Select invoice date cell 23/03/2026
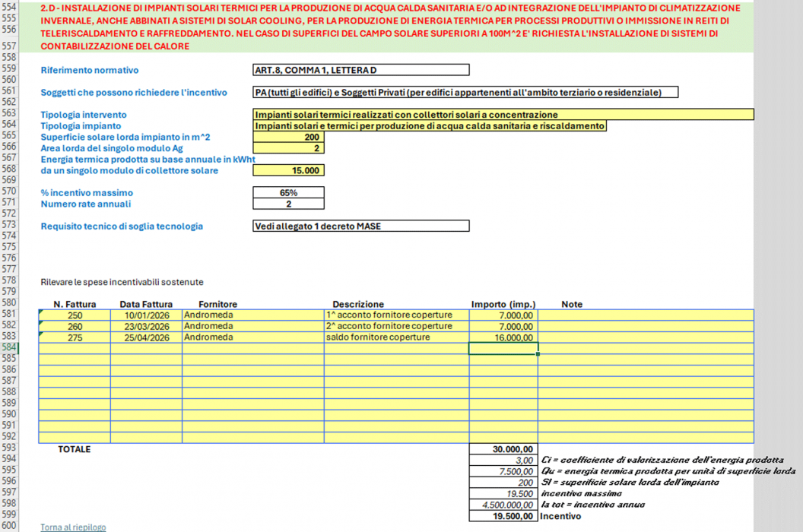 146,326
